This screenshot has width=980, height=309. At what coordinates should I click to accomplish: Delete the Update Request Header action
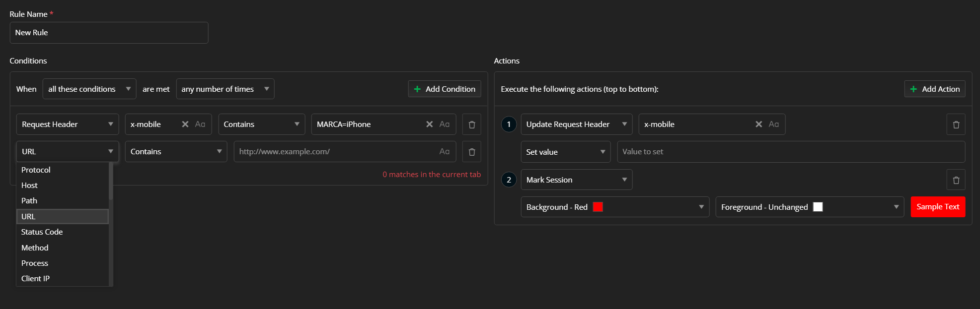click(x=956, y=124)
